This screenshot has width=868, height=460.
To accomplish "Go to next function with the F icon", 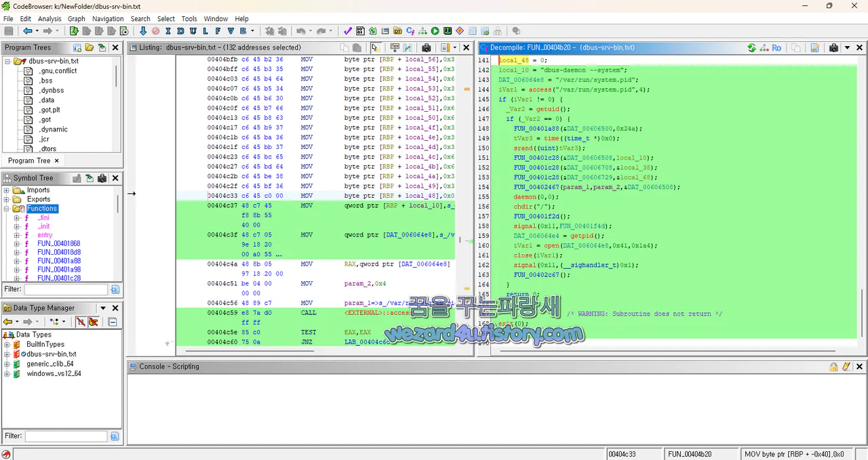I will (x=218, y=31).
